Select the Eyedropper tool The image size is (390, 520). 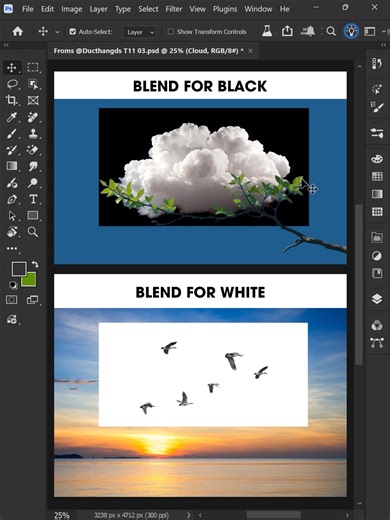[12, 117]
